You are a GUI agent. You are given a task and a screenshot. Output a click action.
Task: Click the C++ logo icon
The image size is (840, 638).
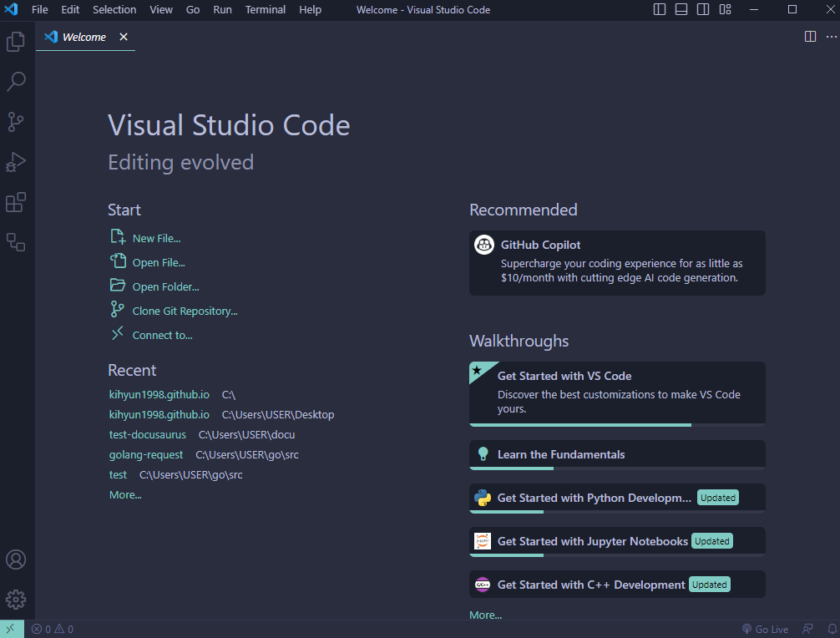483,585
